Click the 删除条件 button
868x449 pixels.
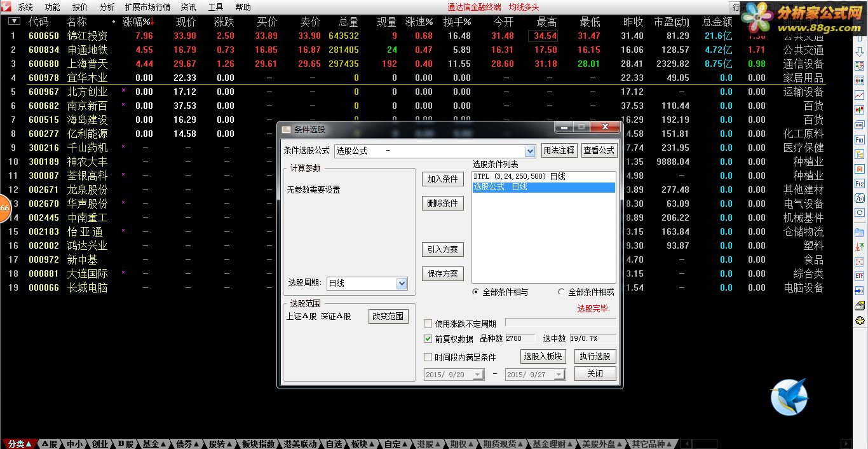click(443, 204)
